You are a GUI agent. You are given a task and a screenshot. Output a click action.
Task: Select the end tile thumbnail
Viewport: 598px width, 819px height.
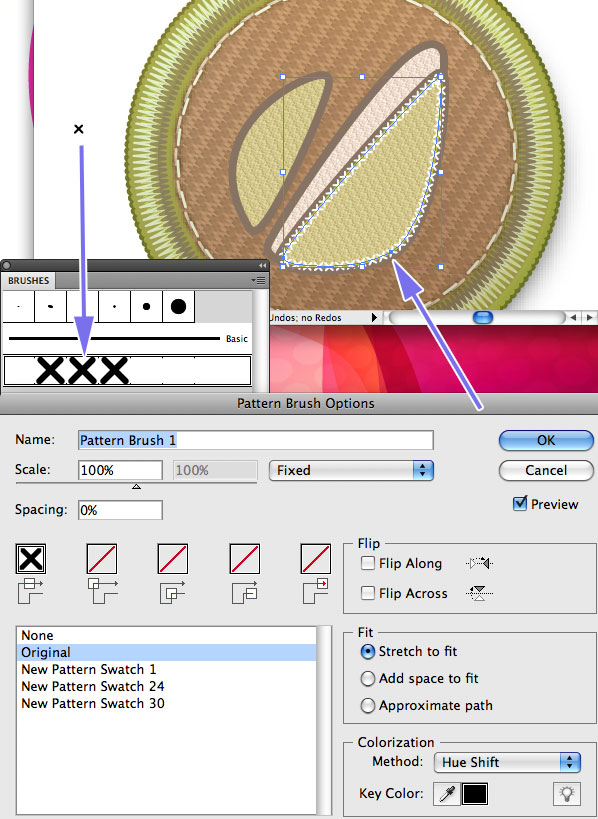(315, 558)
